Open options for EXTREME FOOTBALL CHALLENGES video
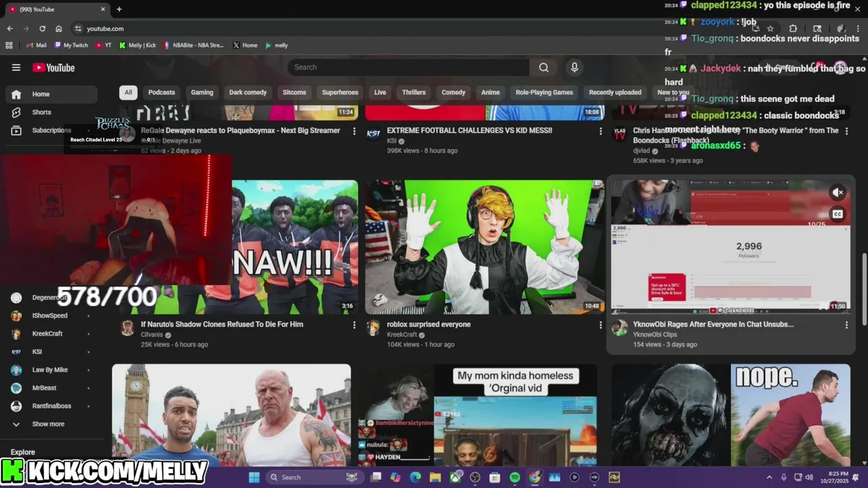Screen dimensions: 868x488 (600, 131)
